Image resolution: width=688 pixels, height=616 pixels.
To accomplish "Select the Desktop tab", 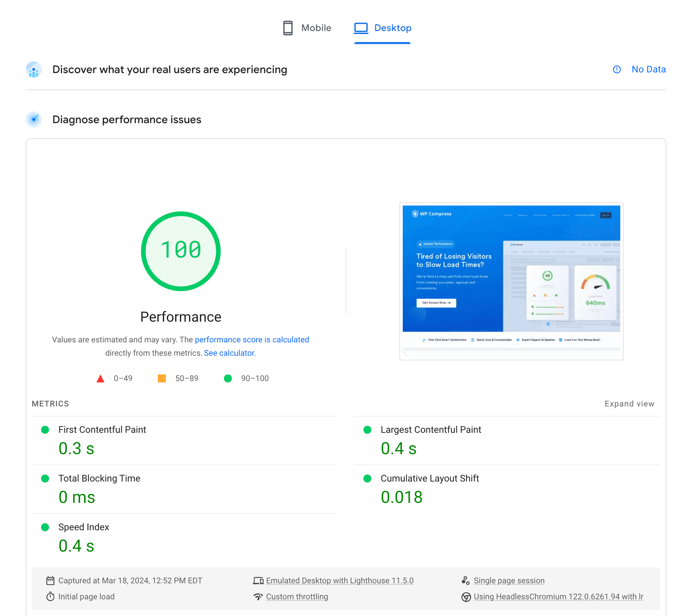I will click(393, 28).
